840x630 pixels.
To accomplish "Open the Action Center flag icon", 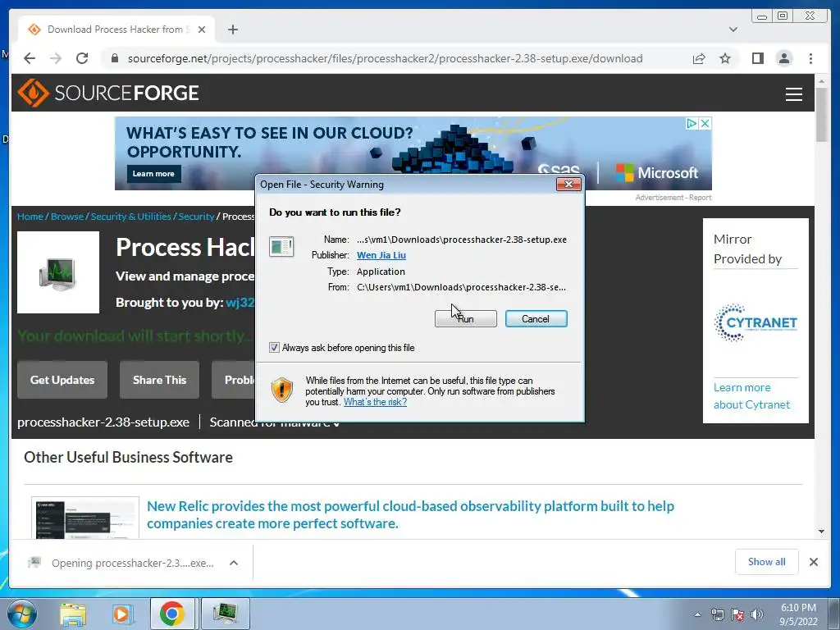I will pyautogui.click(x=737, y=615).
